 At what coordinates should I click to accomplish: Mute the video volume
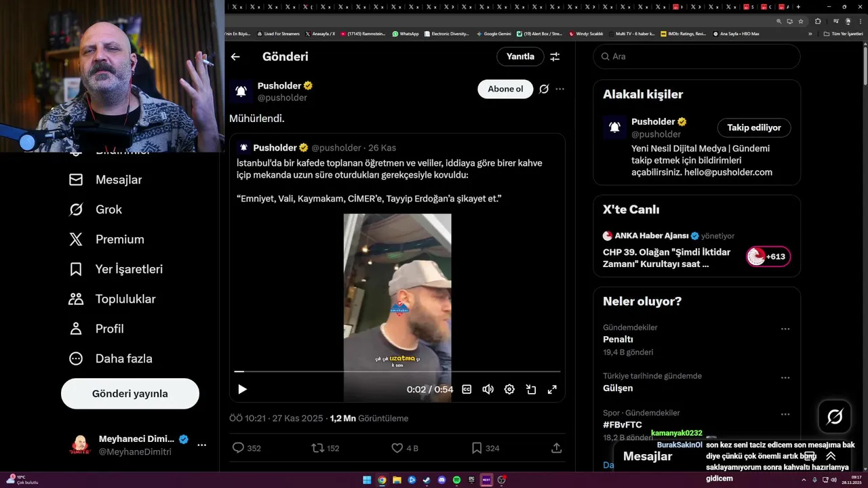tap(488, 389)
